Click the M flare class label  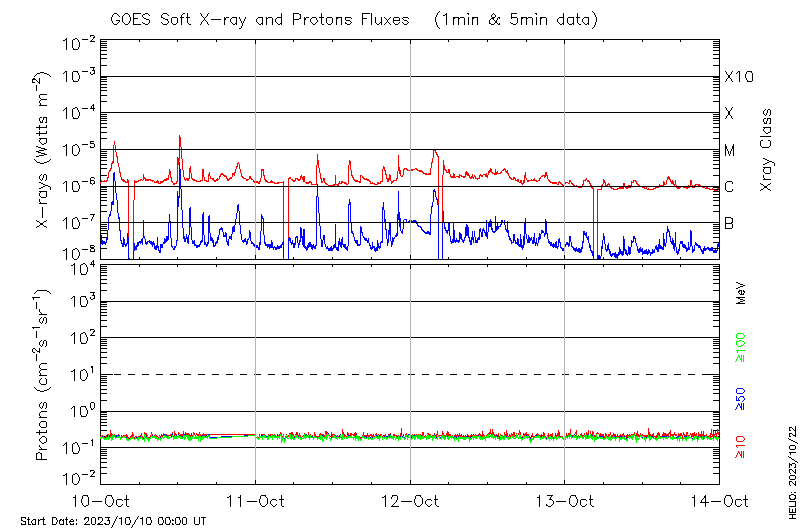click(x=730, y=150)
